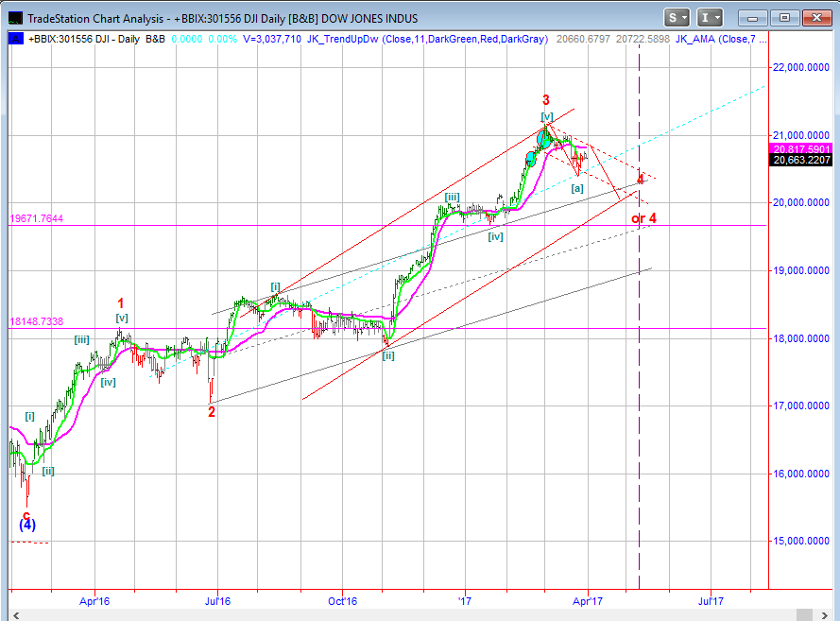Maximize the chart analysis window

pos(784,18)
